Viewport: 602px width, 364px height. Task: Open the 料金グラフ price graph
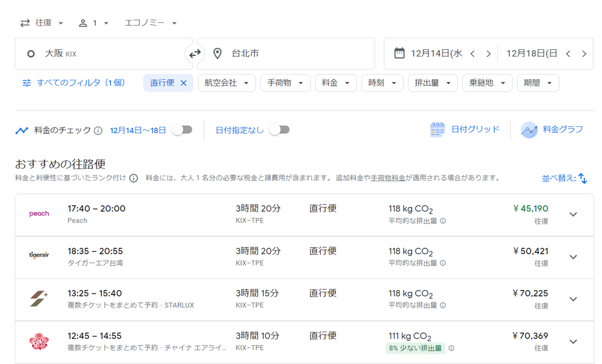tap(552, 130)
